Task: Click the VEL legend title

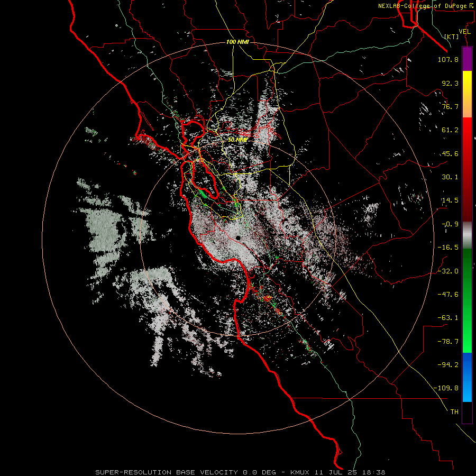Action: pyautogui.click(x=464, y=32)
